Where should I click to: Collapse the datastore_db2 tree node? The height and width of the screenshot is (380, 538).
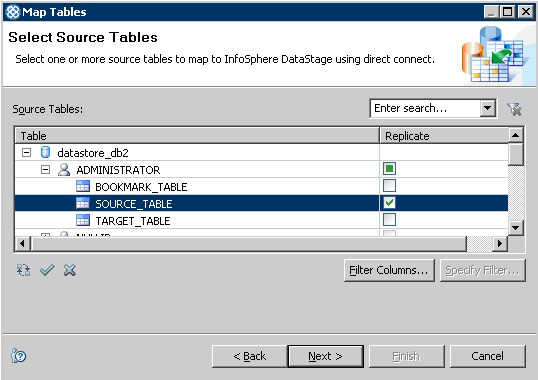pyautogui.click(x=26, y=153)
